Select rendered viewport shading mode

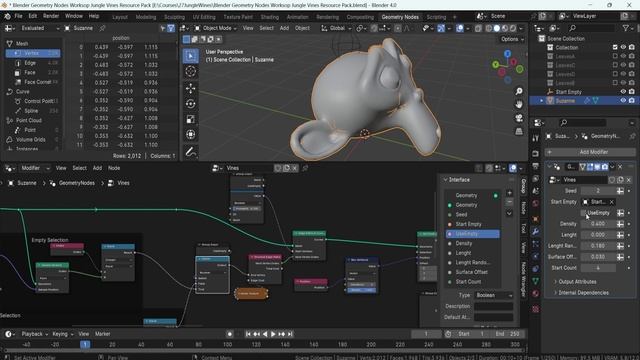click(513, 28)
